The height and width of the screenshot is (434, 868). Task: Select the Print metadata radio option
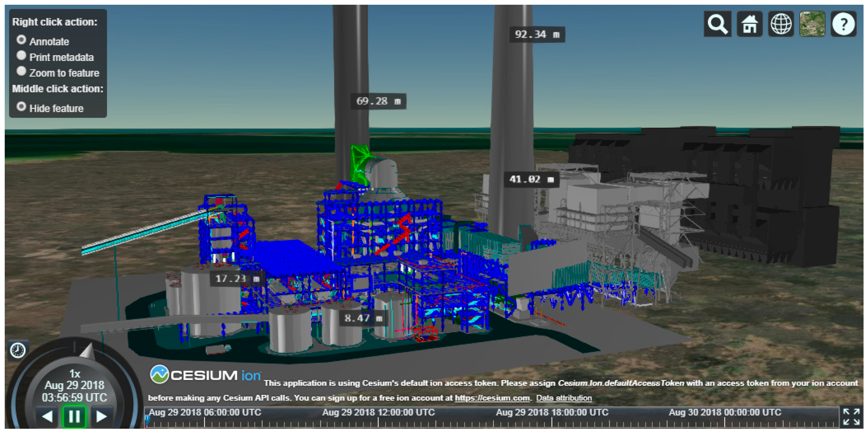click(x=21, y=55)
